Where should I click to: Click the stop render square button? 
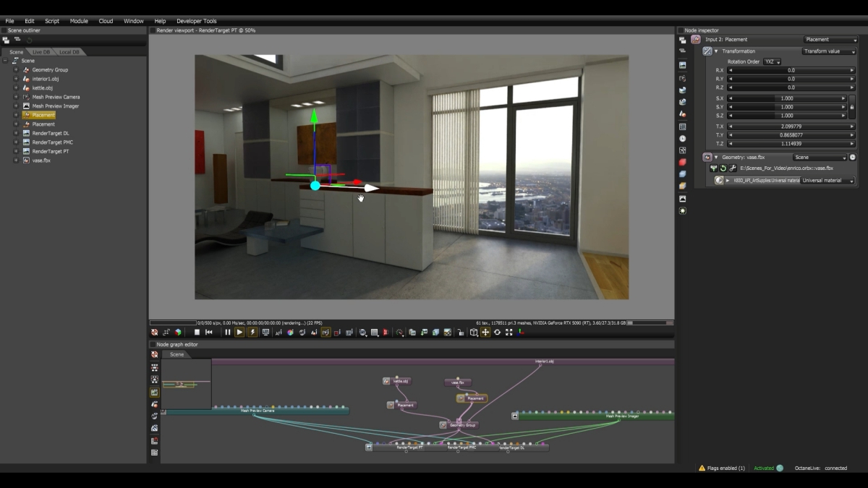tap(197, 333)
